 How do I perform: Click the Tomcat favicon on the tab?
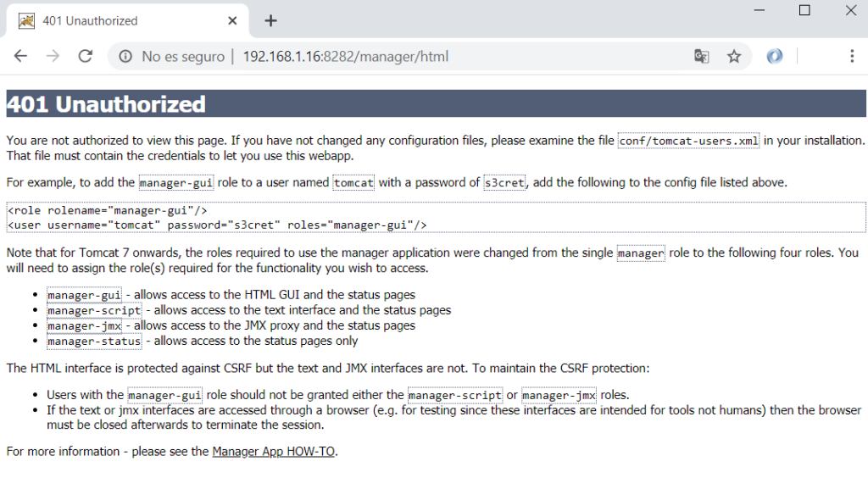coord(26,21)
